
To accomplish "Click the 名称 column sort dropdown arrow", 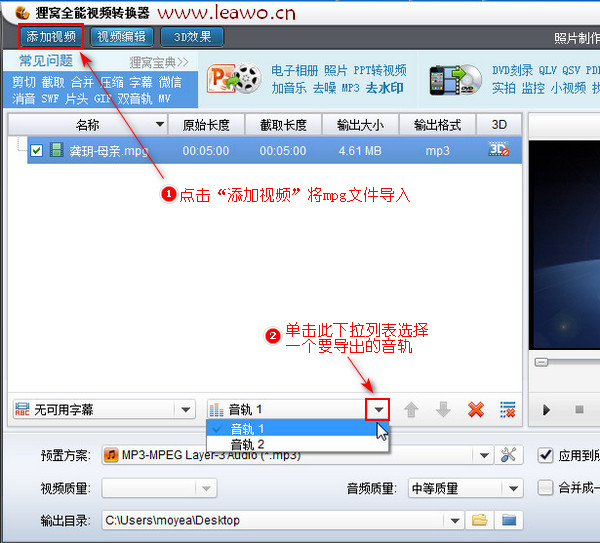I will [160, 124].
